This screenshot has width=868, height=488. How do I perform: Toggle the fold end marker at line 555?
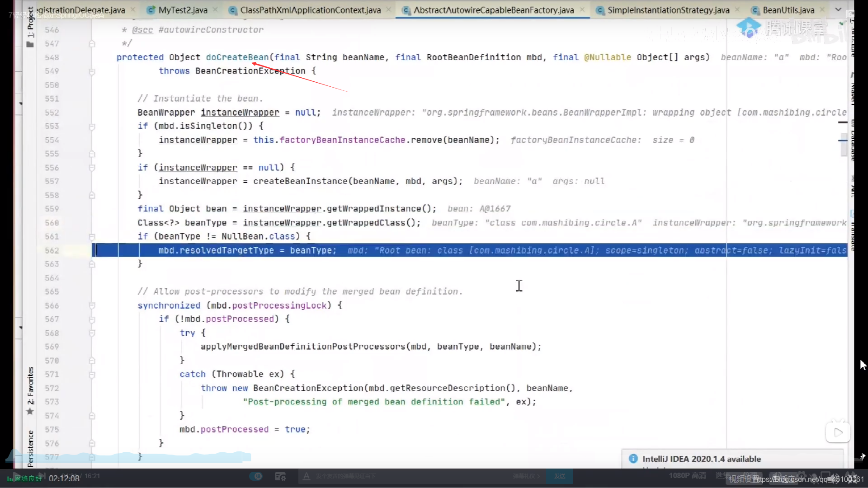tap(92, 154)
